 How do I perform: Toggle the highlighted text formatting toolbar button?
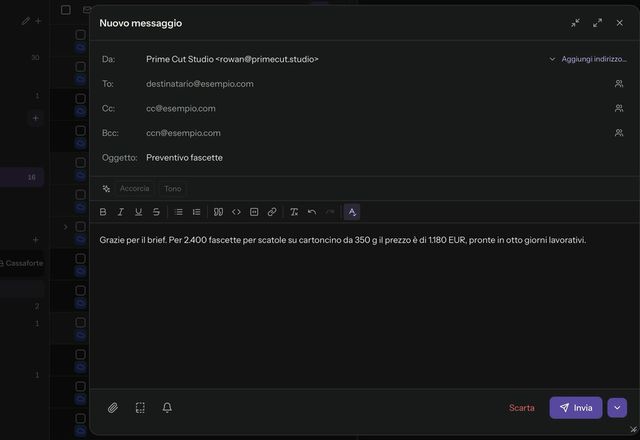click(x=352, y=212)
